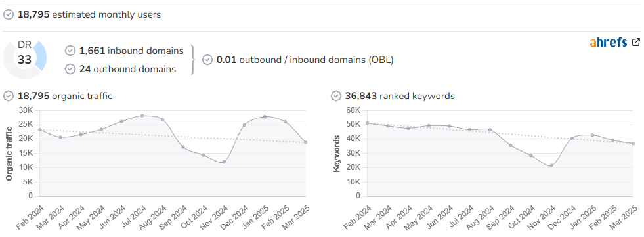Click check icon beside inbound domains
The height and width of the screenshot is (237, 644).
[x=70, y=51]
